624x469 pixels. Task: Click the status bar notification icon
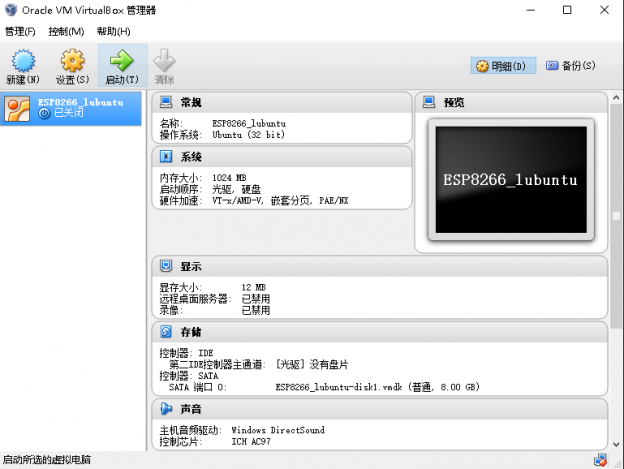point(600,460)
